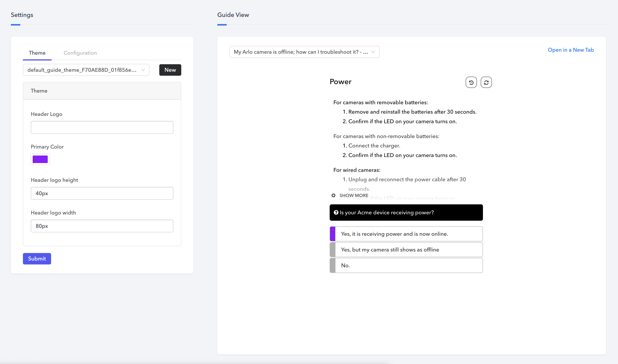Click the refresh icon next to Power heading

486,82
